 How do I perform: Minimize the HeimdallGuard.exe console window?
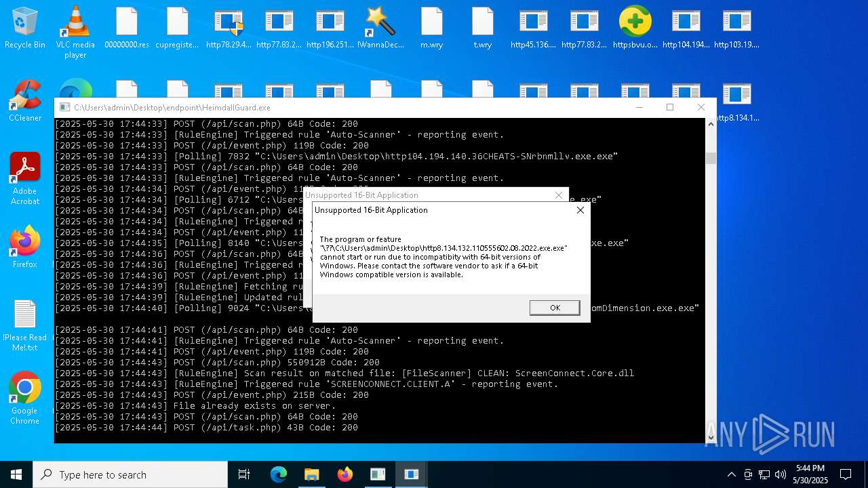[x=639, y=107]
